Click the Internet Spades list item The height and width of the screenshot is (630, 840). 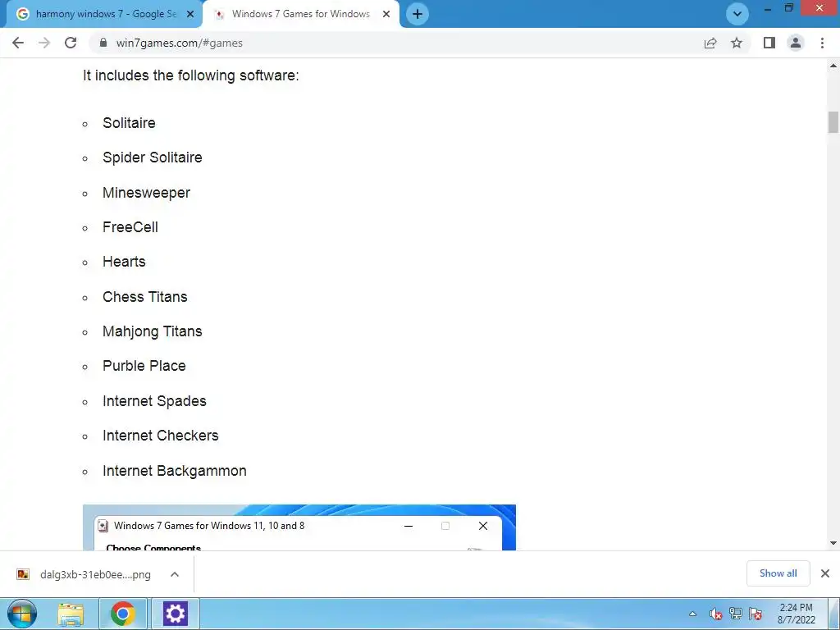[154, 401]
